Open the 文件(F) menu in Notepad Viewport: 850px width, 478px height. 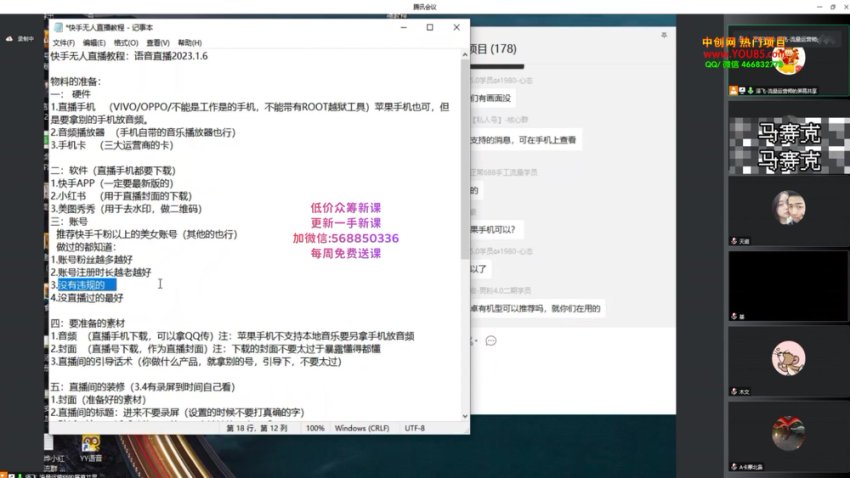coord(63,43)
